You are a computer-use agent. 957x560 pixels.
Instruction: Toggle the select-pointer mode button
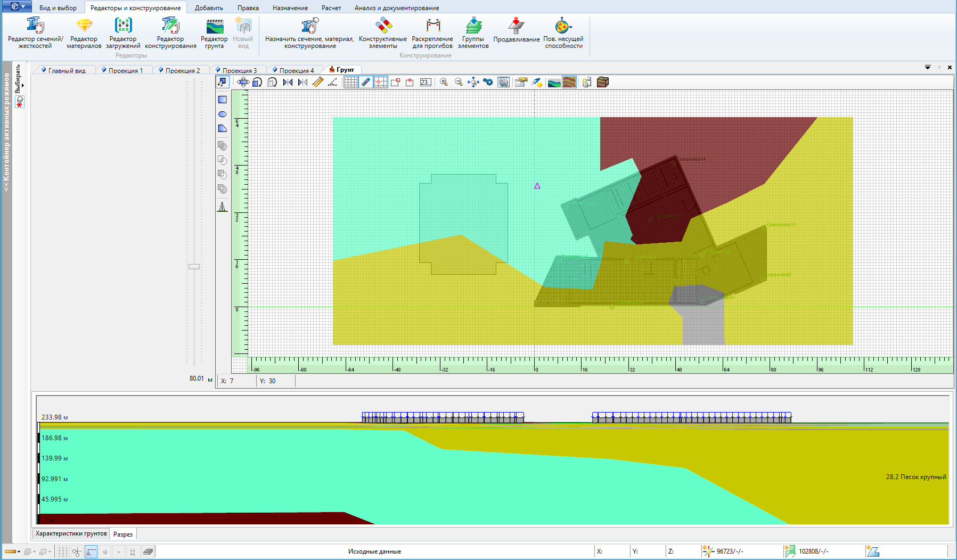click(223, 82)
